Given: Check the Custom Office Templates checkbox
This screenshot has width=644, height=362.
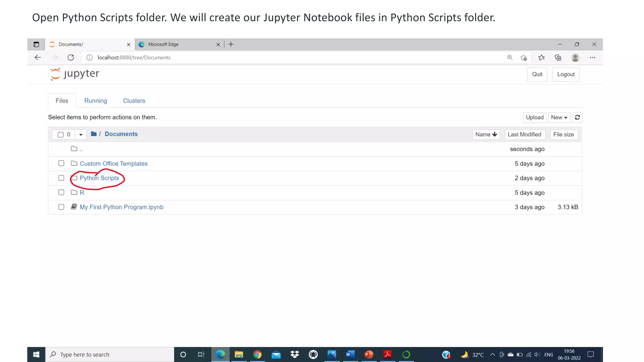Looking at the screenshot, I should pos(61,163).
